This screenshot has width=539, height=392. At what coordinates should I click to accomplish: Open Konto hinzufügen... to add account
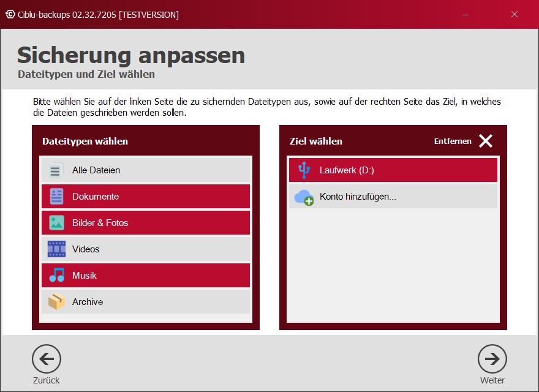pos(393,197)
